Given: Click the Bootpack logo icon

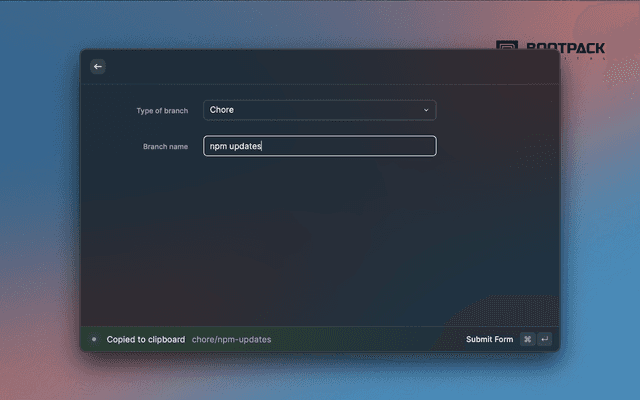Looking at the screenshot, I should pos(508,45).
